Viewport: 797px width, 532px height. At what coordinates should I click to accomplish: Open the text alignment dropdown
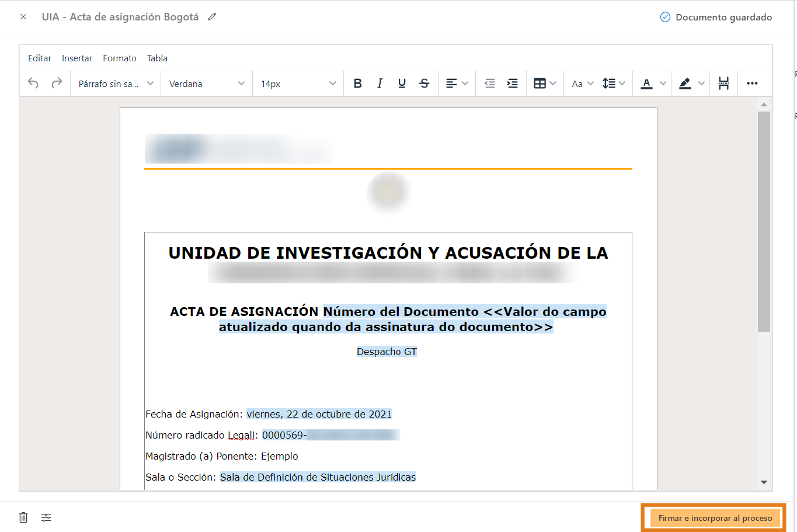(457, 83)
